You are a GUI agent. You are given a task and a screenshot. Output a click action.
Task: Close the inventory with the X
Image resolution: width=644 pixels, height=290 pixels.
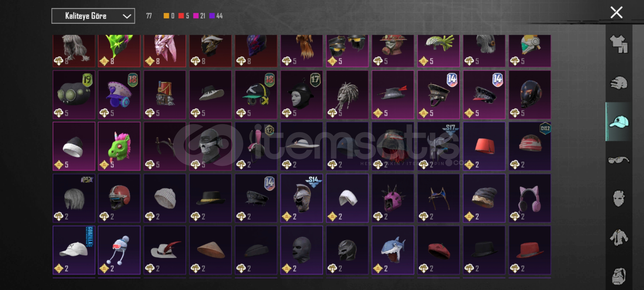click(616, 12)
